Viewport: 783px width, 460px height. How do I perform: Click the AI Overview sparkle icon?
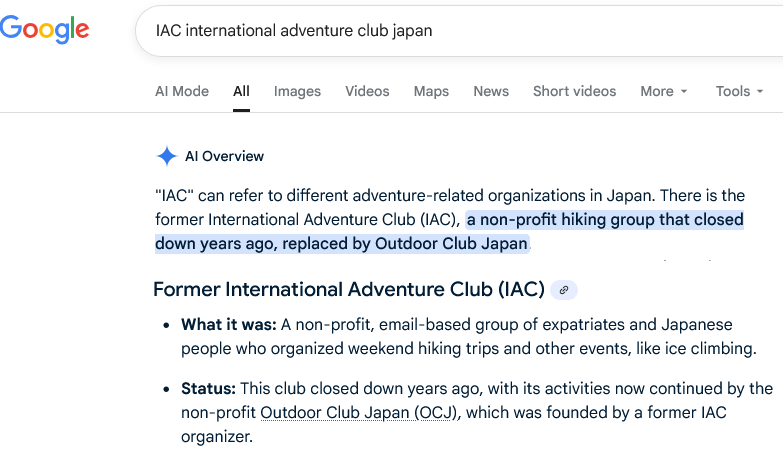click(167, 156)
